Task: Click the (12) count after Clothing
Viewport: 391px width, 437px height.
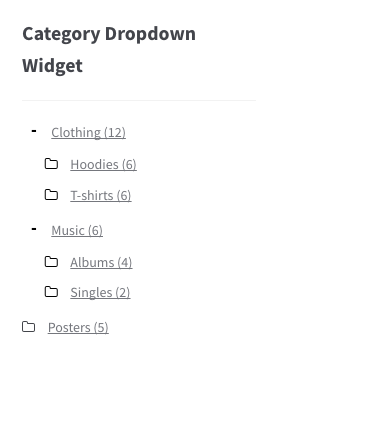Action: (115, 132)
